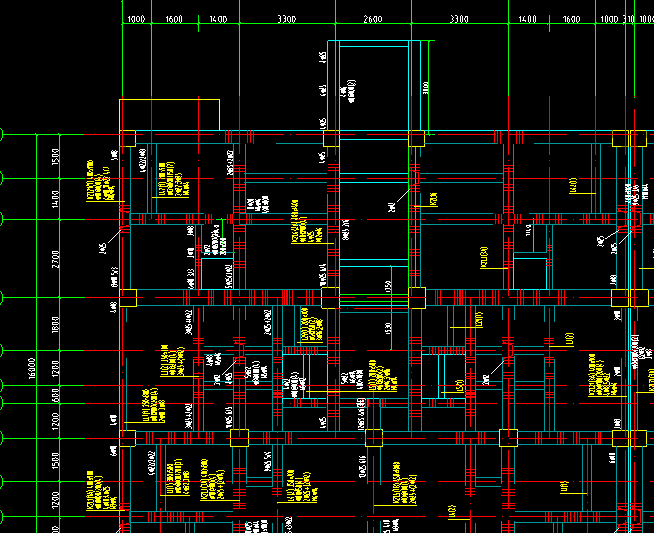Image resolution: width=654 pixels, height=533 pixels.
Task: Select the 3100 vertical dimension text
Action: click(x=425, y=88)
